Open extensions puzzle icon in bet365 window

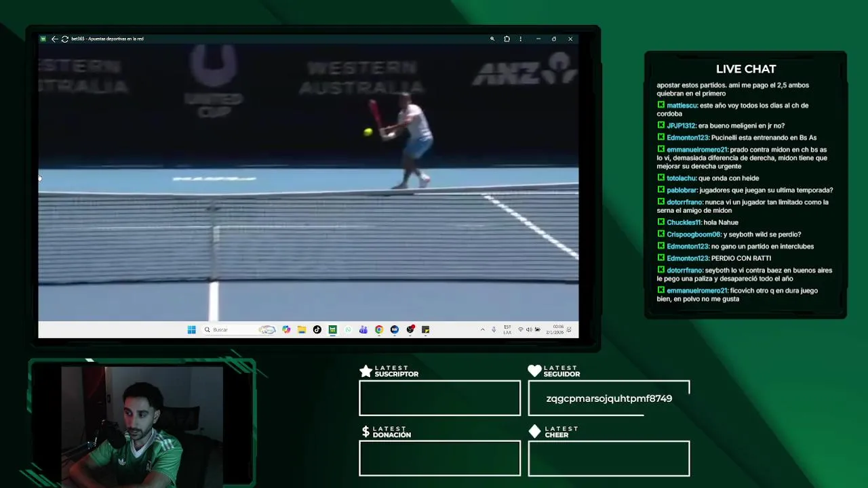pos(507,39)
